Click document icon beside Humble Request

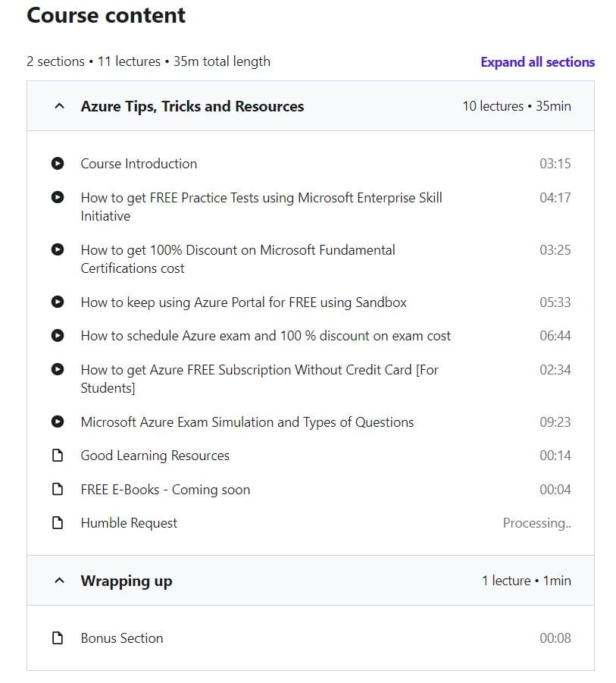coord(58,523)
